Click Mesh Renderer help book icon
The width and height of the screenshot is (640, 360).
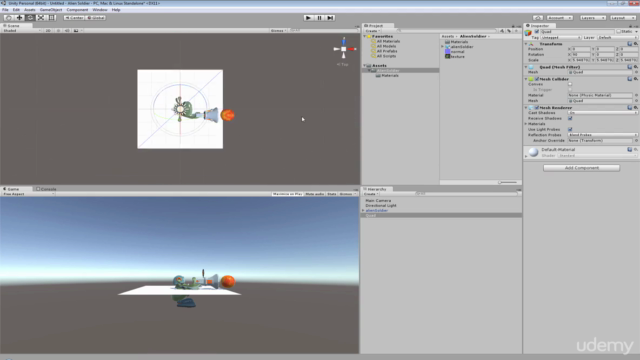click(630, 107)
